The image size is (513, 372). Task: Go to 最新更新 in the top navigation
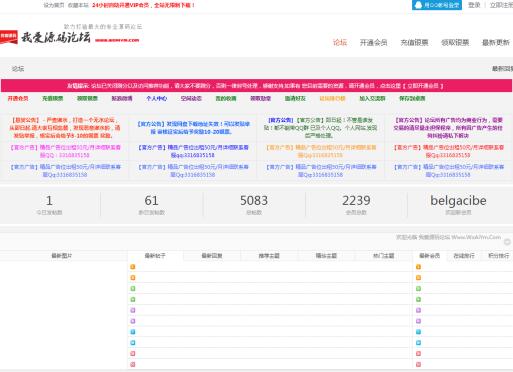496,42
